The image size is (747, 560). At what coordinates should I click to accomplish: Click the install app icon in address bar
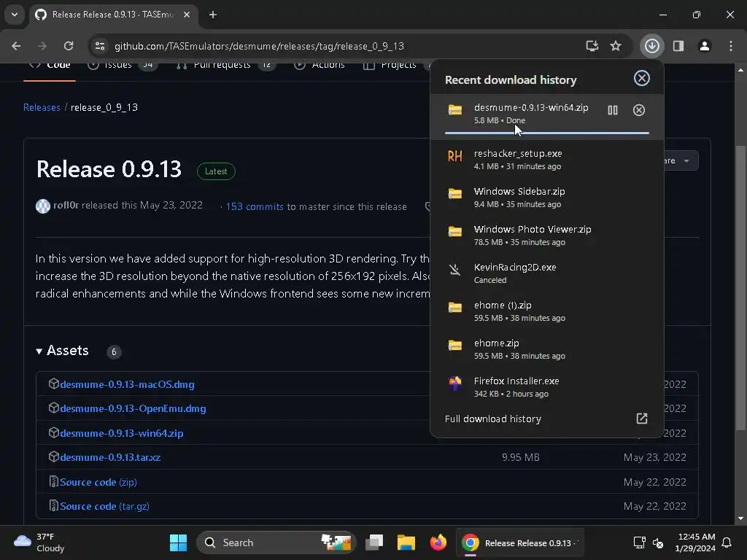click(592, 46)
